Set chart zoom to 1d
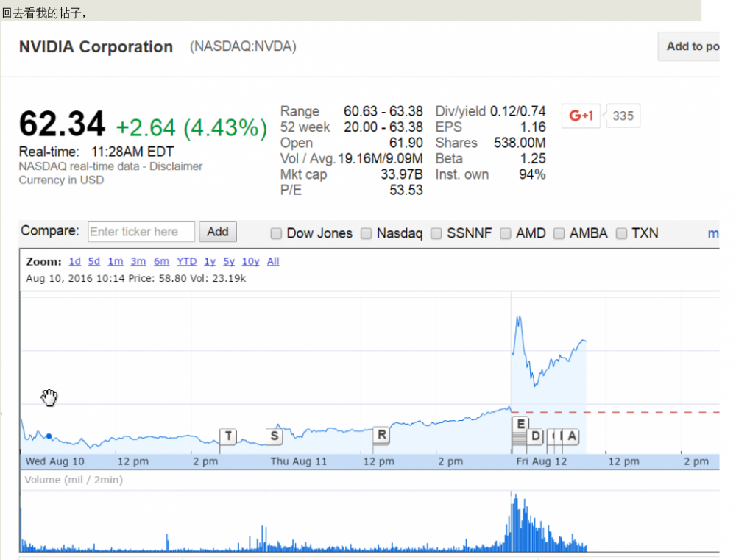The image size is (736, 560). [x=74, y=262]
